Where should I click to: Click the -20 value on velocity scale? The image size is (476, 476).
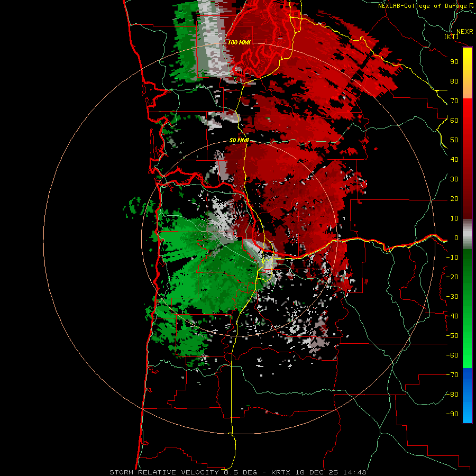click(x=452, y=277)
